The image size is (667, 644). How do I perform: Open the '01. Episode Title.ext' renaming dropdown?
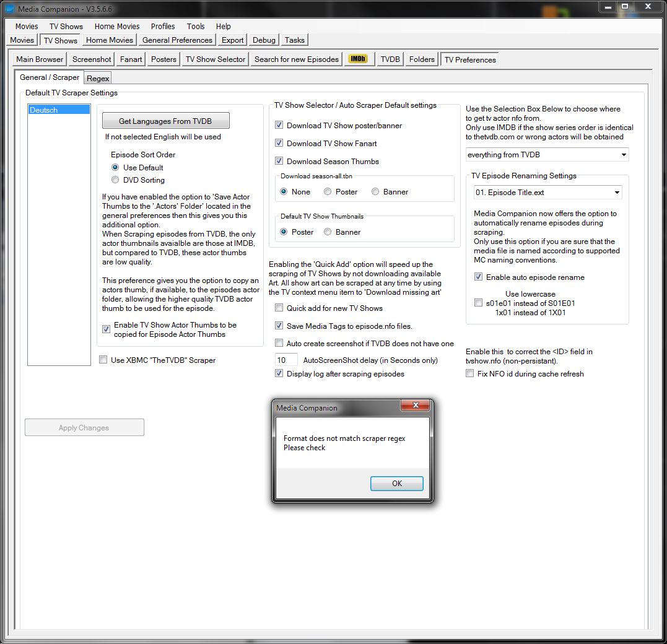(x=548, y=192)
